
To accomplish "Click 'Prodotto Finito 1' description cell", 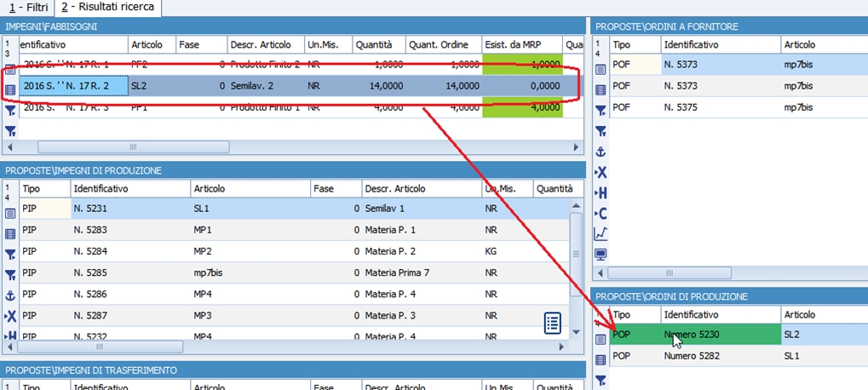I will tap(266, 107).
